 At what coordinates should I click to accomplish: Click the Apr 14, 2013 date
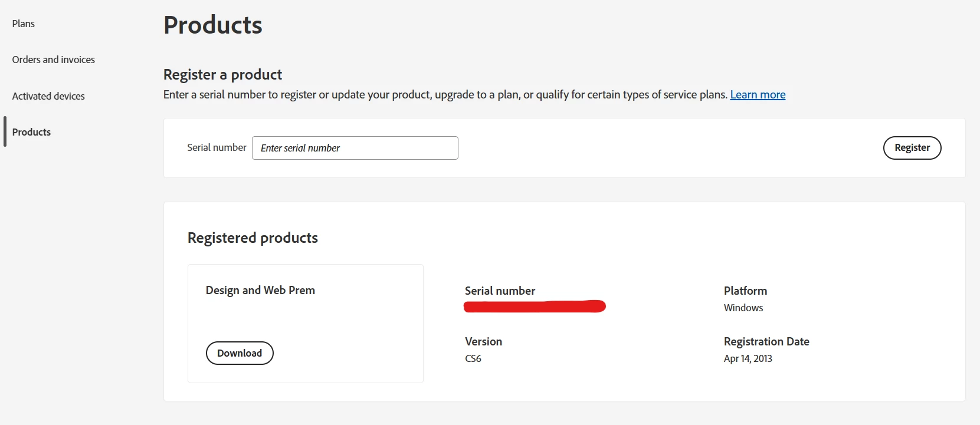[x=748, y=358]
